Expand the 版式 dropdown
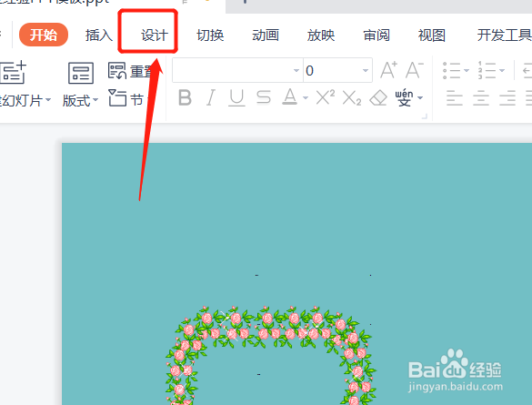This screenshot has height=405, width=532. 95,100
